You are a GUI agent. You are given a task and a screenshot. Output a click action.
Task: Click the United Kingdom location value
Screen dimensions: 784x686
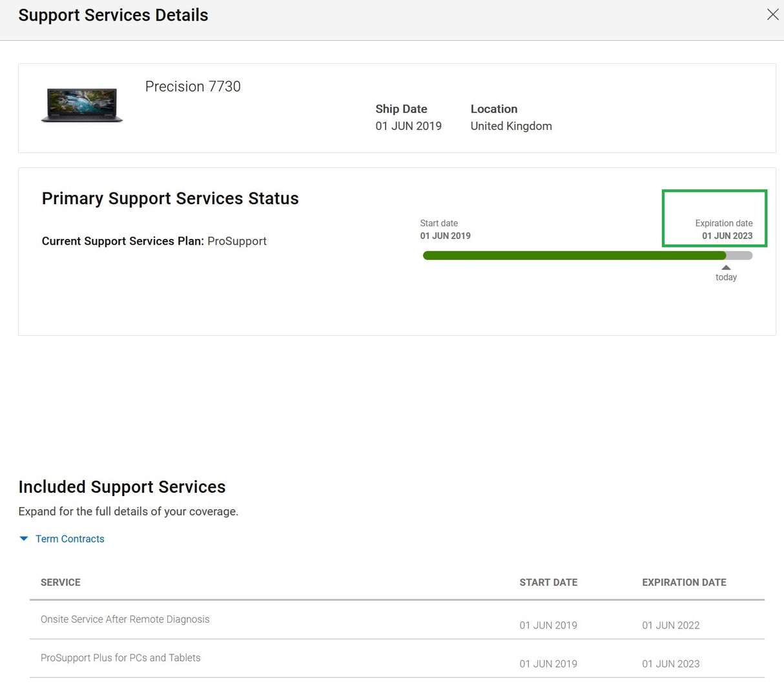click(511, 126)
